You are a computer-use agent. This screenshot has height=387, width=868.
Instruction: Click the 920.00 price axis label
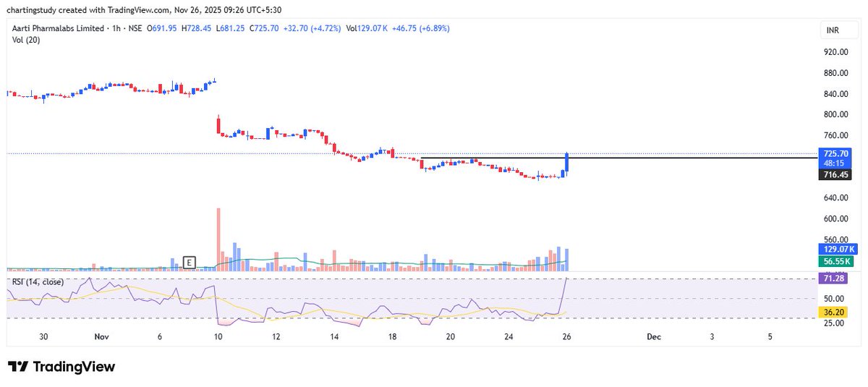835,52
